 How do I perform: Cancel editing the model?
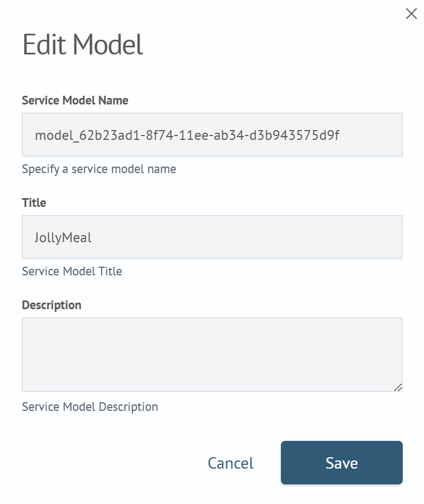[x=230, y=463]
